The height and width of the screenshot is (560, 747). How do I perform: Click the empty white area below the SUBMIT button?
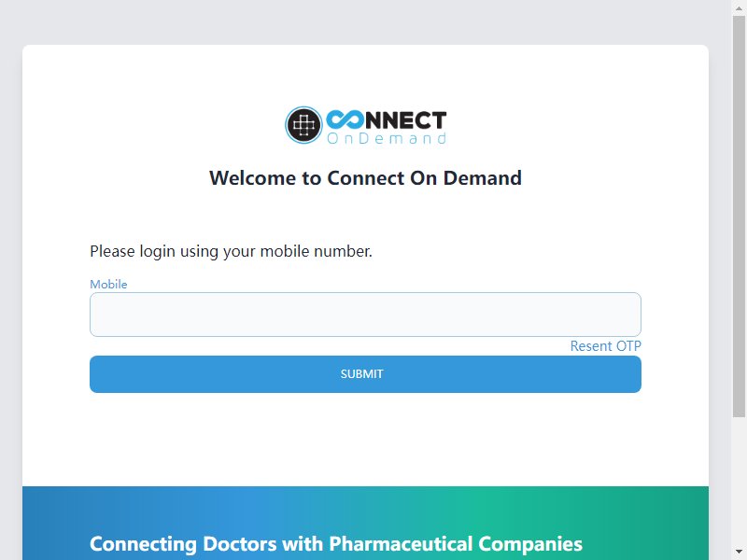(x=365, y=438)
